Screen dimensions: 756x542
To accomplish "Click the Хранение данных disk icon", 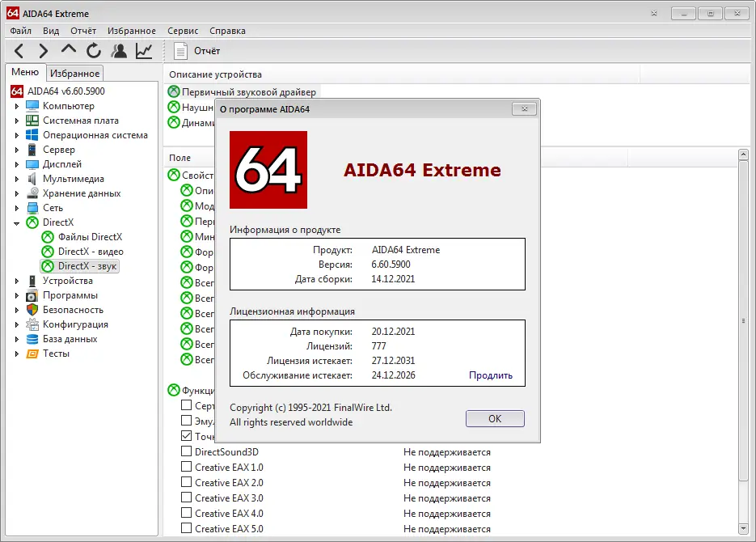I will coord(32,193).
